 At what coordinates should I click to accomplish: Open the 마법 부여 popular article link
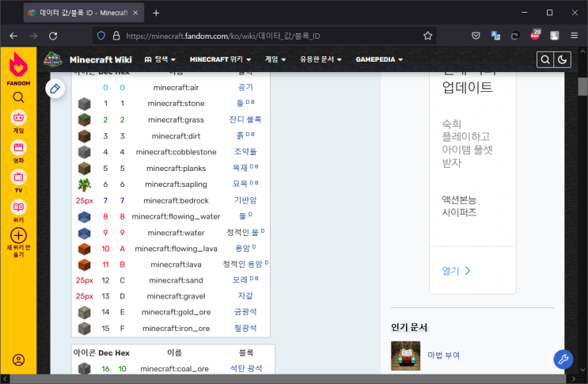point(444,355)
